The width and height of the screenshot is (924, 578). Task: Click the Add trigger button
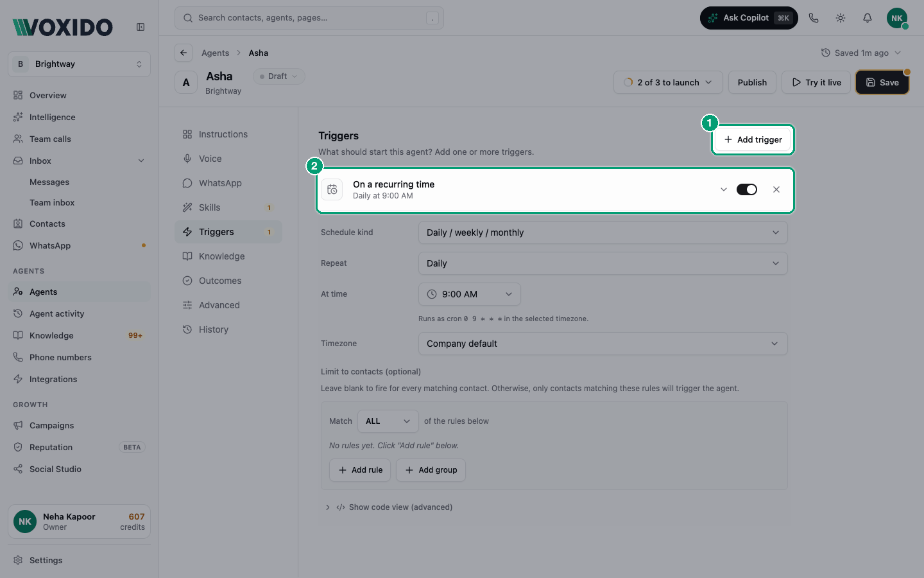coord(753,139)
